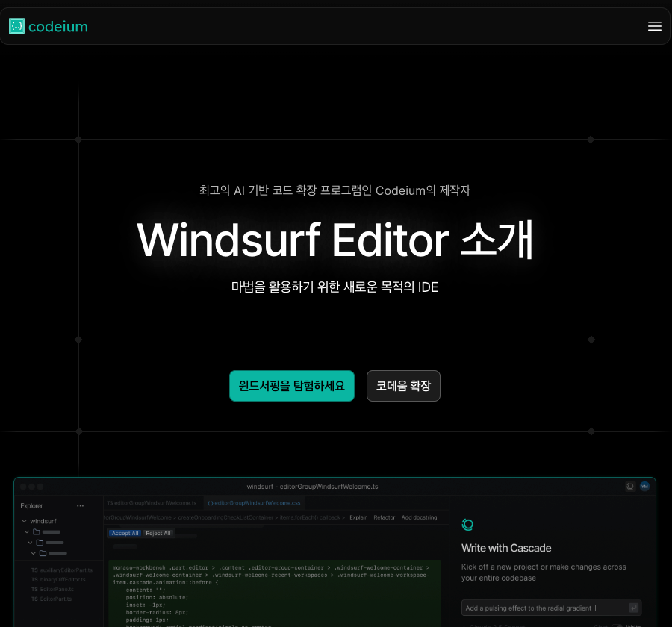Click the createOnboardingCheckListContainer breadcrumb
The image size is (672, 627).
[x=225, y=517]
